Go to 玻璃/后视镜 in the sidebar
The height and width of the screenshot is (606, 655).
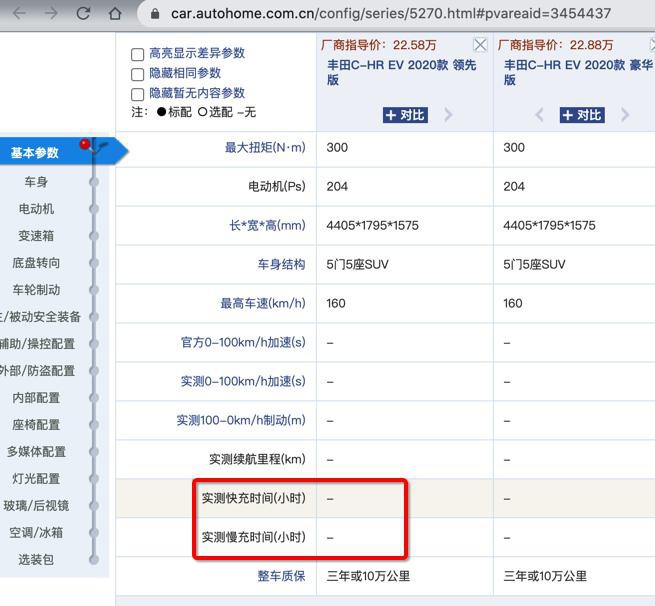(36, 506)
